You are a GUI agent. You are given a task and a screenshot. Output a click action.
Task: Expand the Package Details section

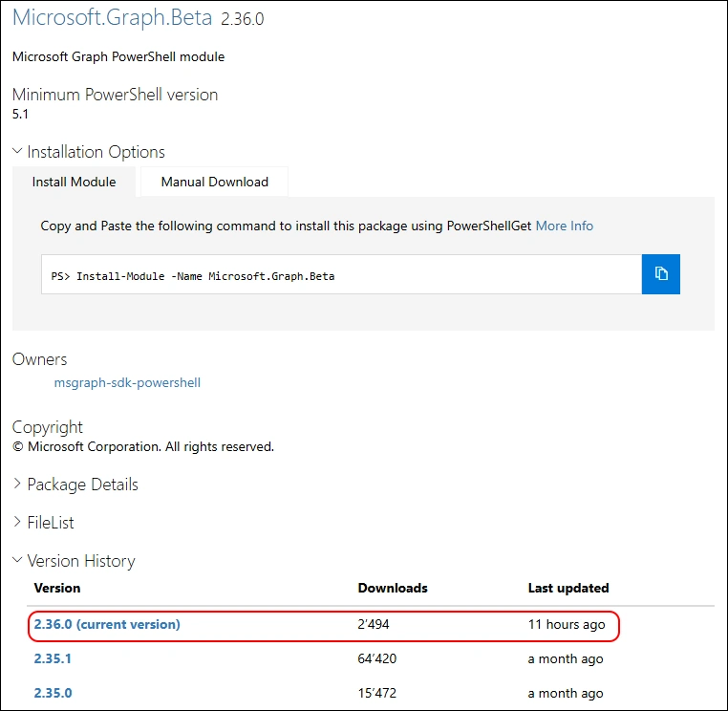pos(82,485)
